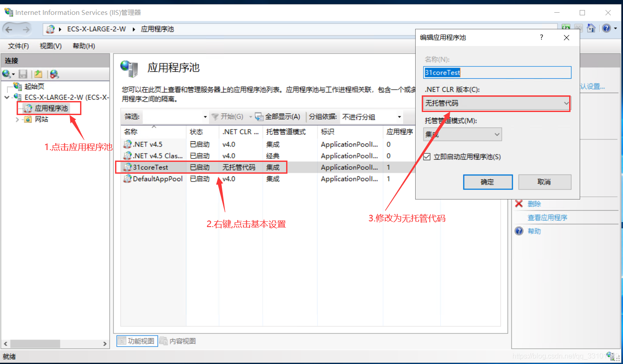The height and width of the screenshot is (364, 623).
Task: Click the DefaultAppPool row icon
Action: pyautogui.click(x=127, y=178)
